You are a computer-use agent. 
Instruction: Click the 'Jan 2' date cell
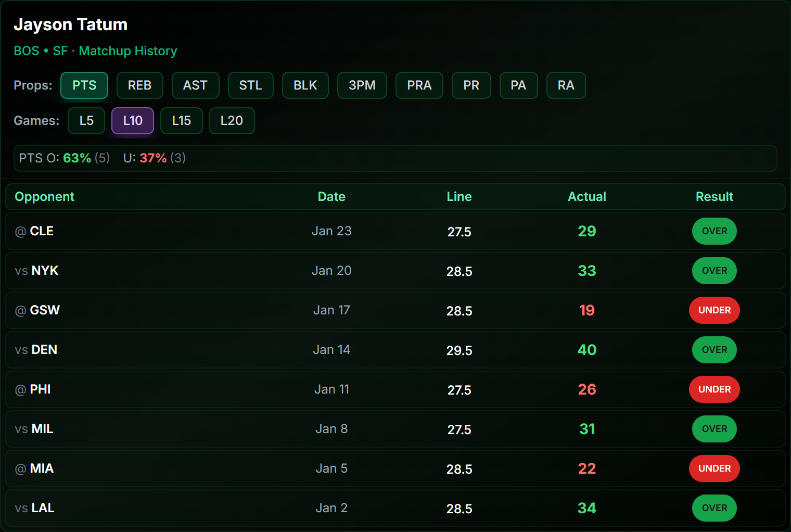coord(331,508)
